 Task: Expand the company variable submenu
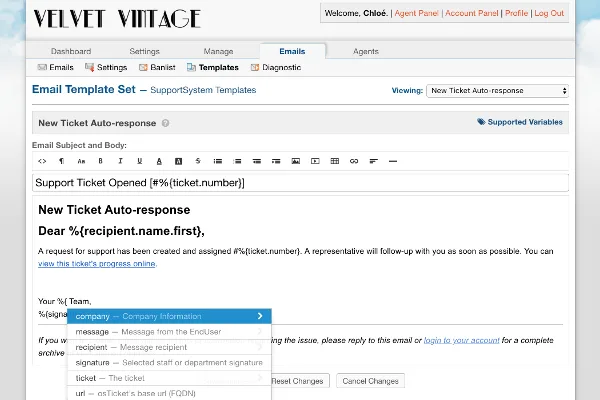tap(169, 316)
